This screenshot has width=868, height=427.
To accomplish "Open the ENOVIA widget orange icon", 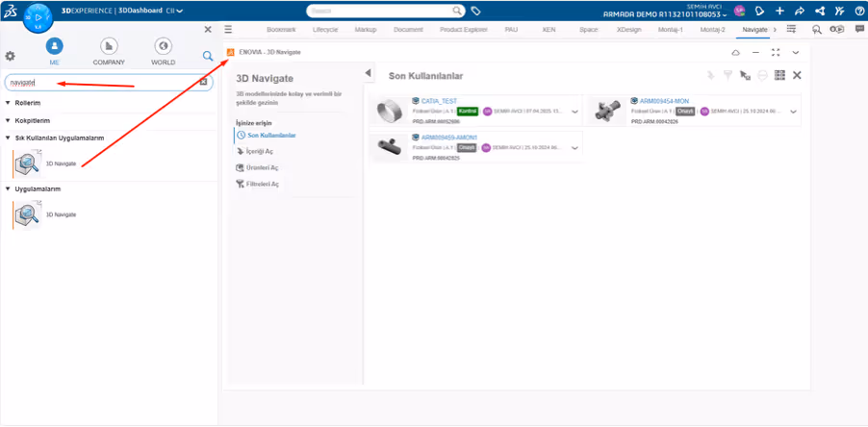I will (231, 52).
